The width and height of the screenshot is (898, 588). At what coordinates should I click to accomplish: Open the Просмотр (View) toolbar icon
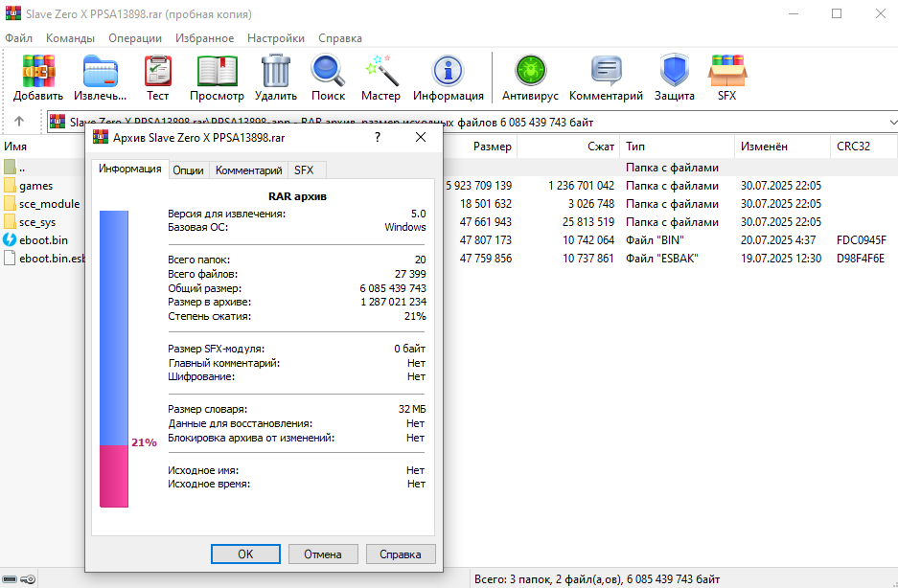coord(217,72)
